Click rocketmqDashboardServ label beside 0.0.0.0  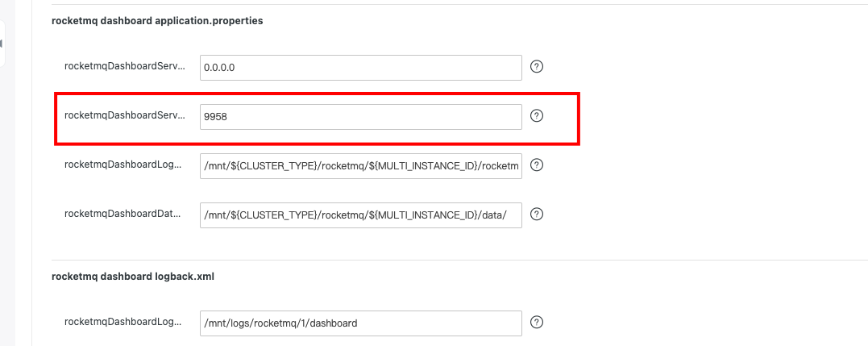pyautogui.click(x=125, y=68)
